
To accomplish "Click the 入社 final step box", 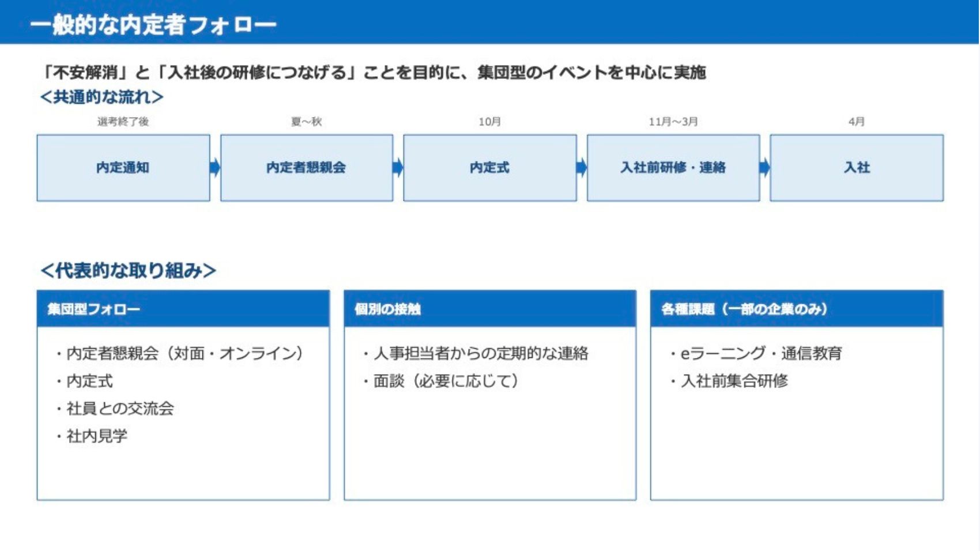I will 857,168.
